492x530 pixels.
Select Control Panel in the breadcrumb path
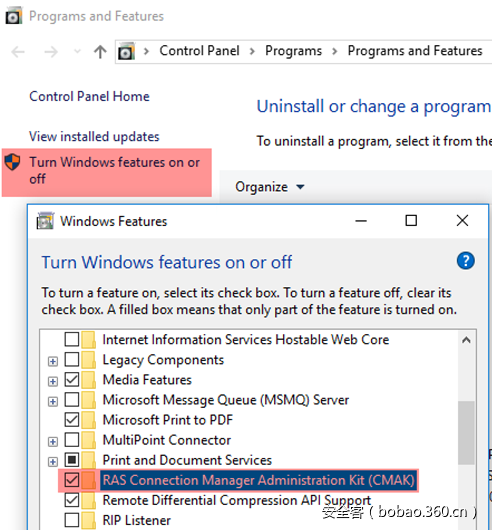[x=199, y=51]
